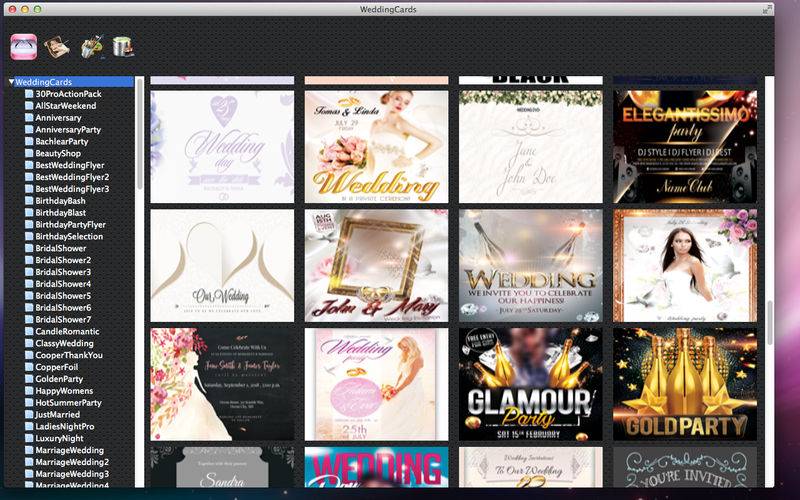Select the John & Mary gold frame thumbnail
The image size is (800, 500).
coord(376,265)
